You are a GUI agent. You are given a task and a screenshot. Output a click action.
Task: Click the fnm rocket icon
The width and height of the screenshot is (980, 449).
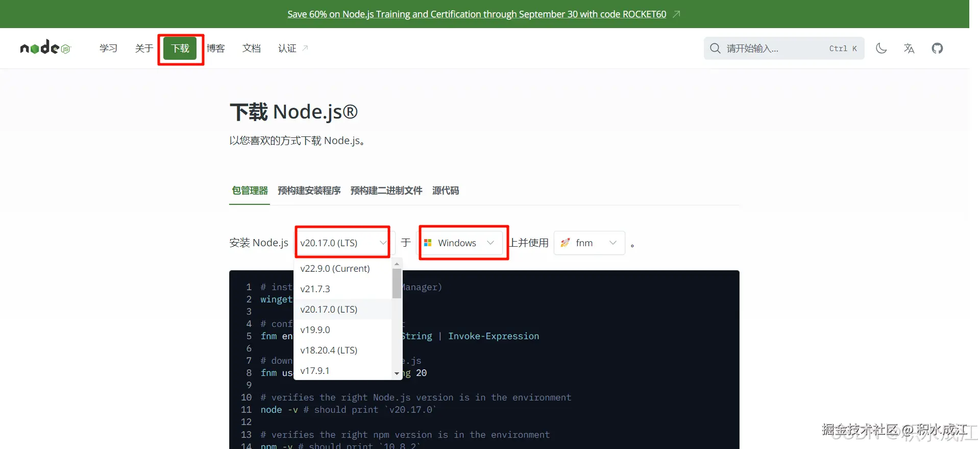point(565,243)
